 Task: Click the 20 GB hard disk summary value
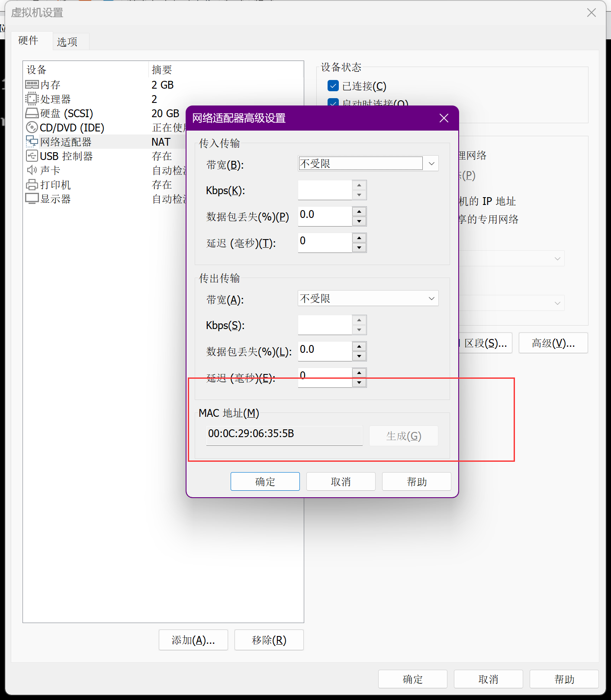(x=165, y=113)
